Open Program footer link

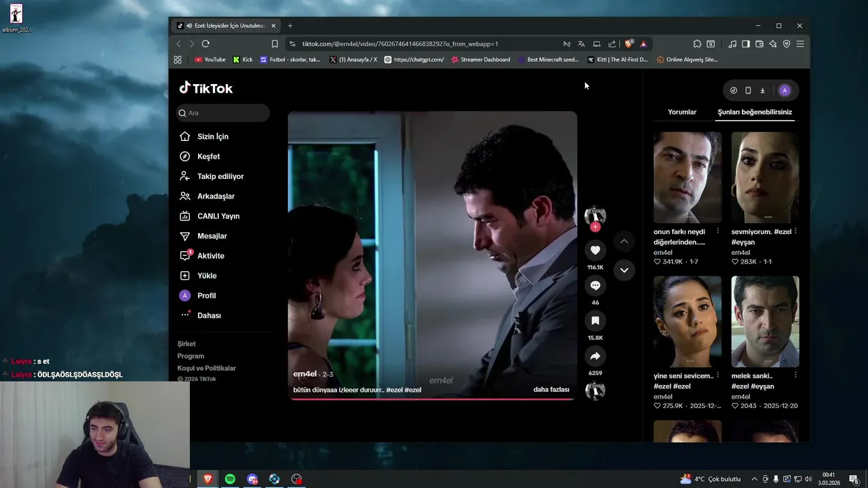pos(191,356)
